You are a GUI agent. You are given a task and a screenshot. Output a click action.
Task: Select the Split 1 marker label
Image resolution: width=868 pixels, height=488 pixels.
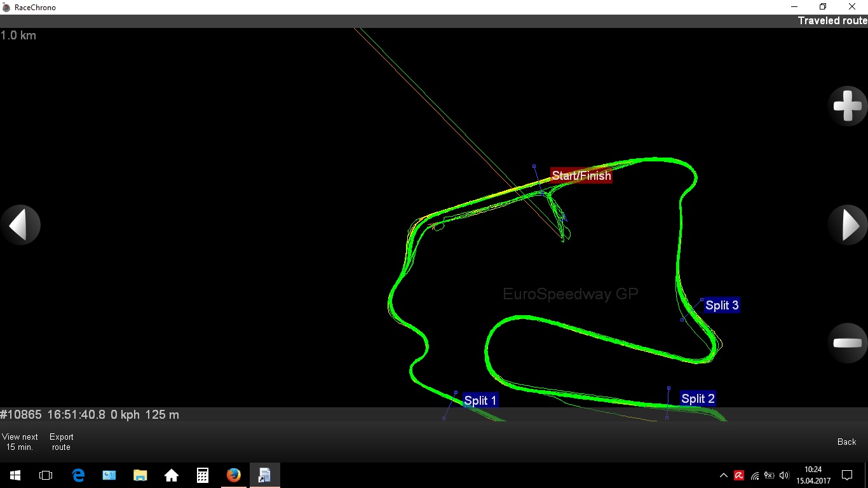click(480, 400)
